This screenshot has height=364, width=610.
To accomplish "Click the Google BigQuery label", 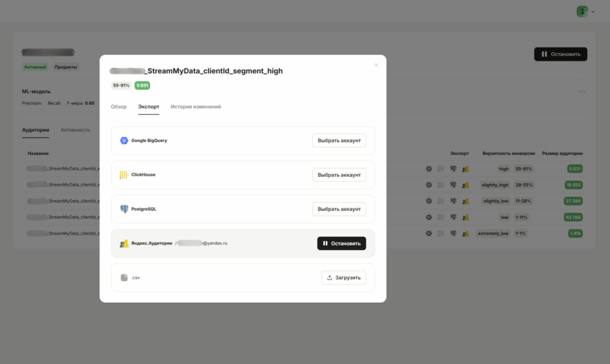I will tap(149, 141).
